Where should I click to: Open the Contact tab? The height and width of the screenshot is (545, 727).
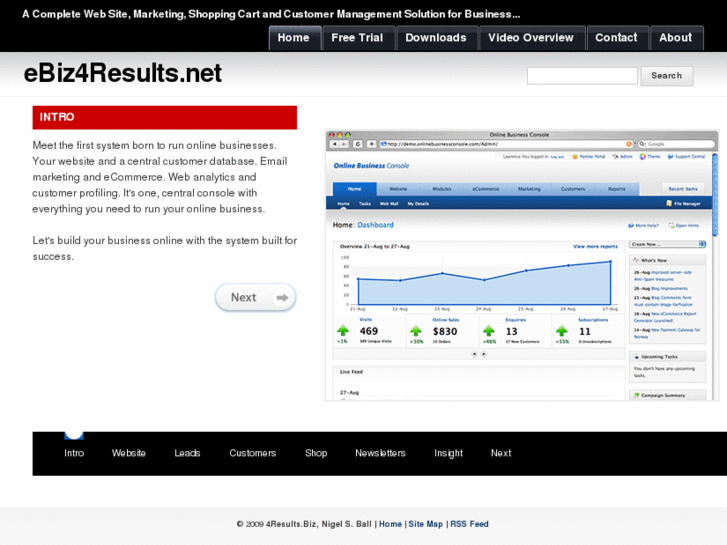point(616,38)
